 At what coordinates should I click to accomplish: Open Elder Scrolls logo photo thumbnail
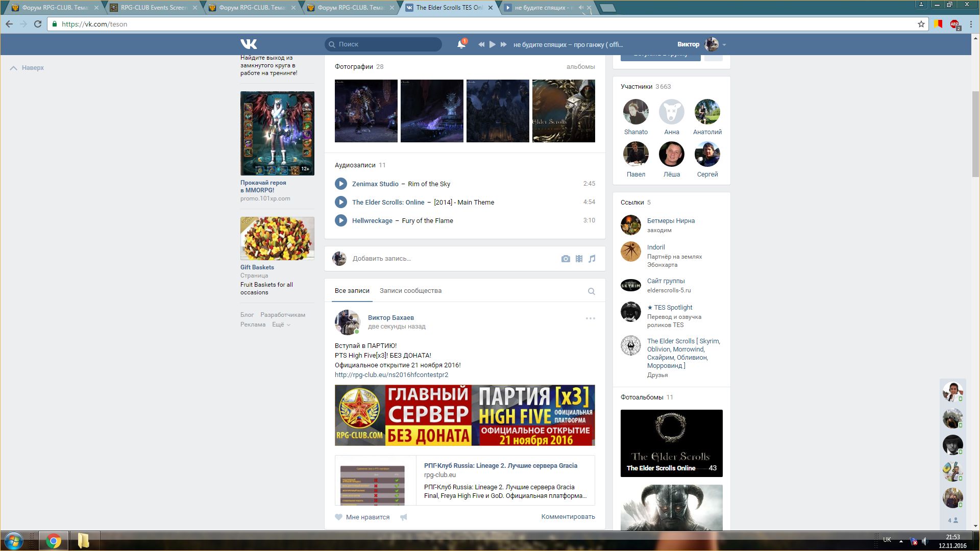563,111
